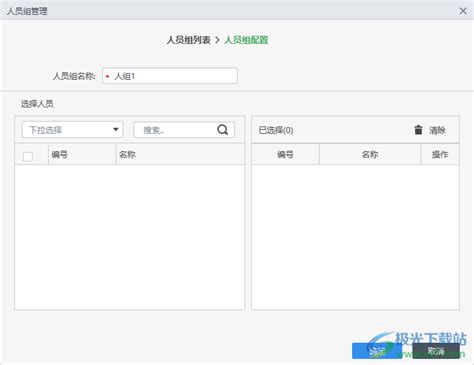Image resolution: width=474 pixels, height=365 pixels.
Task: Click the 选择人员 section label
Action: (x=37, y=104)
